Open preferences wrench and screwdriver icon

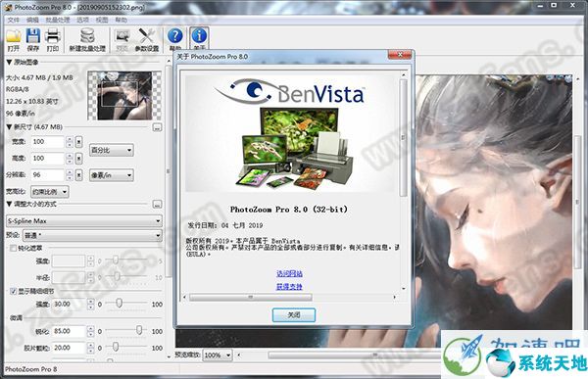click(147, 36)
